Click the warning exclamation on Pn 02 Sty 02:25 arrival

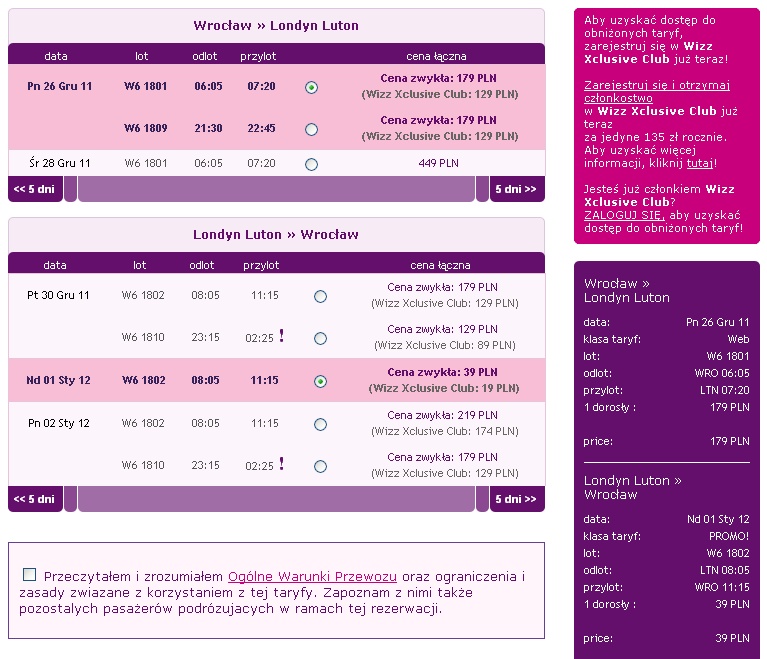[282, 464]
